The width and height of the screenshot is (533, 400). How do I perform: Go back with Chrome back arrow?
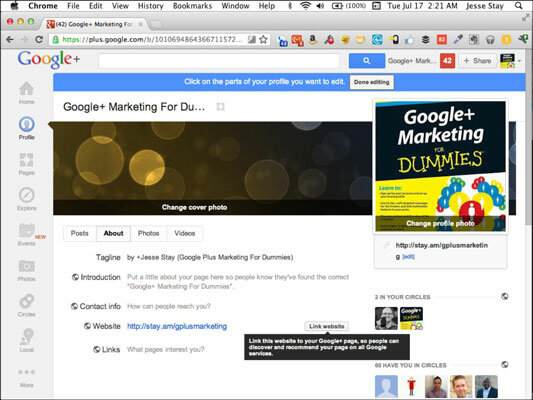[x=10, y=39]
